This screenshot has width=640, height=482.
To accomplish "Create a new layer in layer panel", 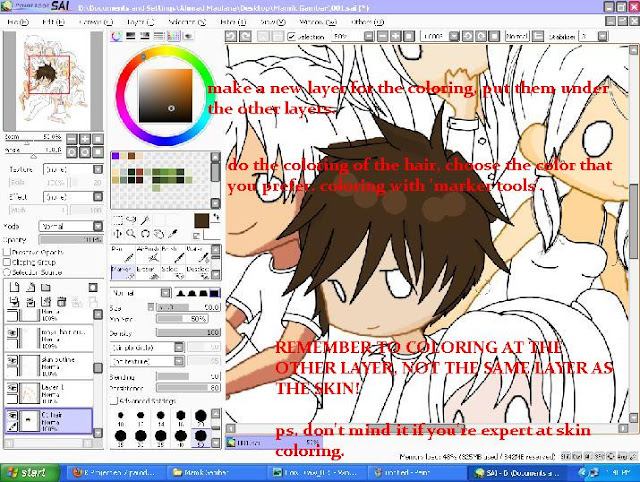I will click(14, 287).
